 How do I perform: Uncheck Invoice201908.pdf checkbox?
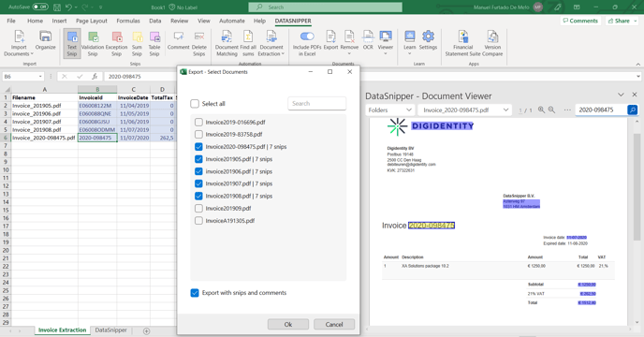tap(198, 196)
